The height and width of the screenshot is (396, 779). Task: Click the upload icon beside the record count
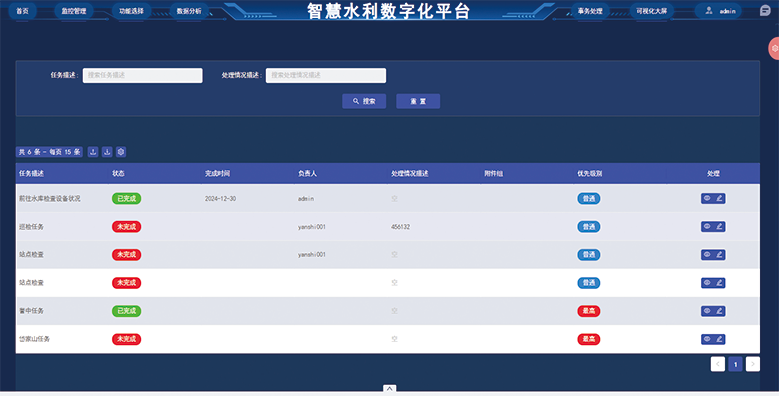click(93, 152)
